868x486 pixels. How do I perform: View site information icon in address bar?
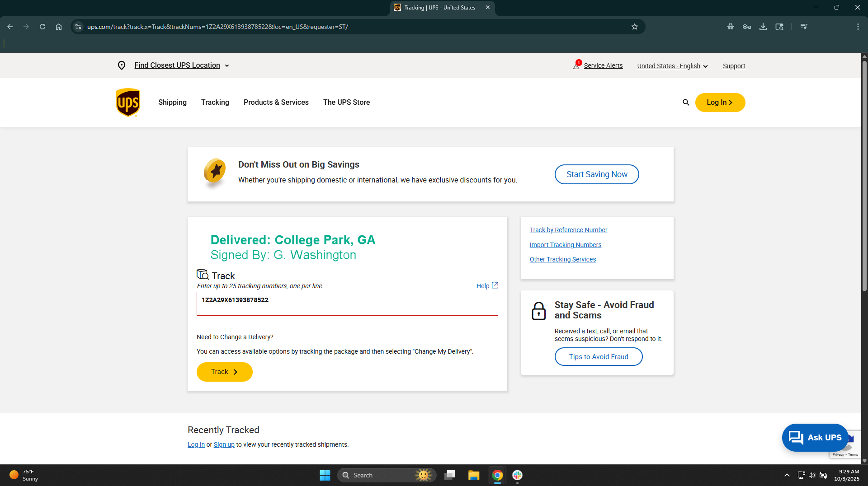point(78,27)
